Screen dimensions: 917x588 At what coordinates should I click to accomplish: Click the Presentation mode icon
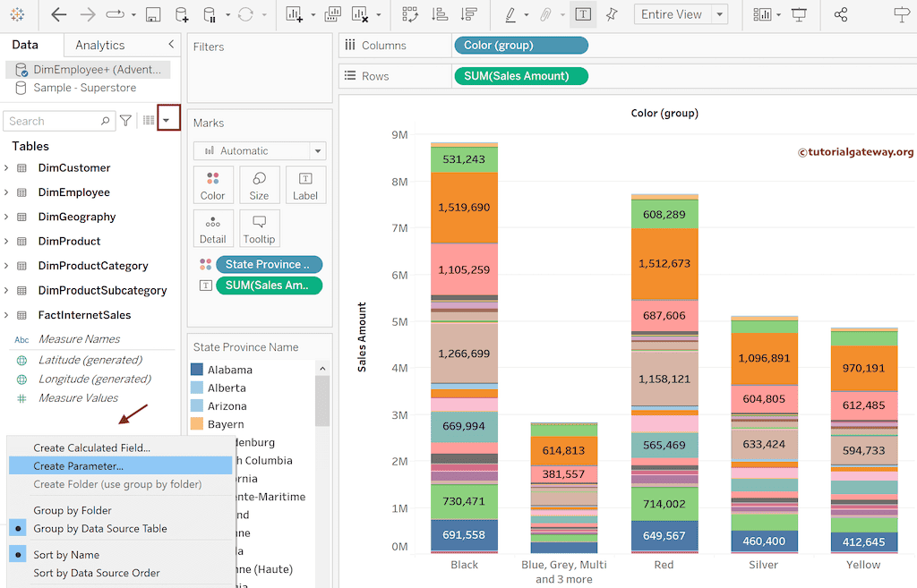799,15
